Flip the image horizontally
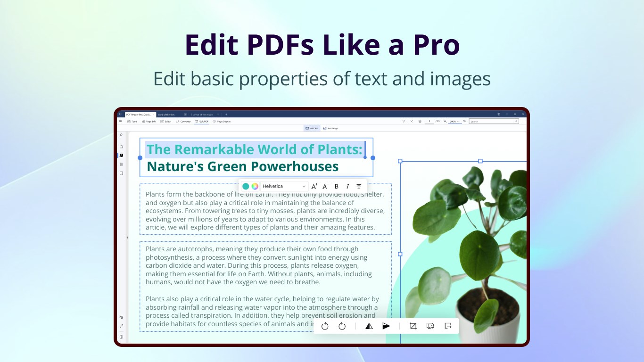This screenshot has height=362, width=644. 369,326
